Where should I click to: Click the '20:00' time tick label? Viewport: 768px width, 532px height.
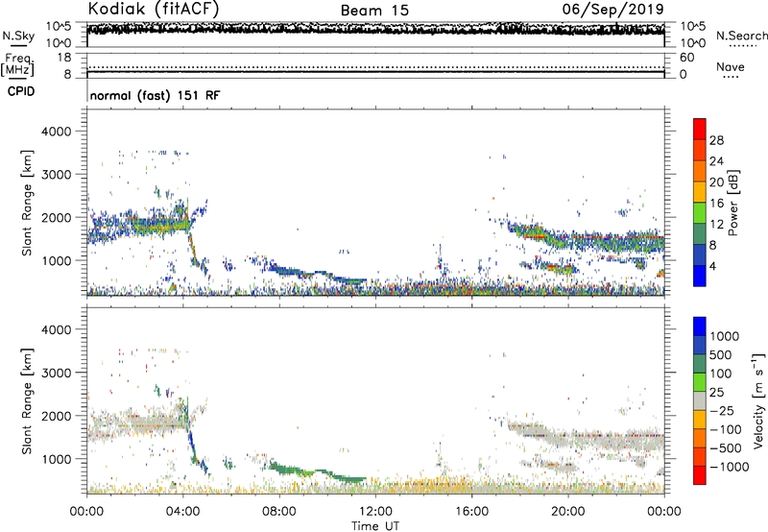point(568,512)
